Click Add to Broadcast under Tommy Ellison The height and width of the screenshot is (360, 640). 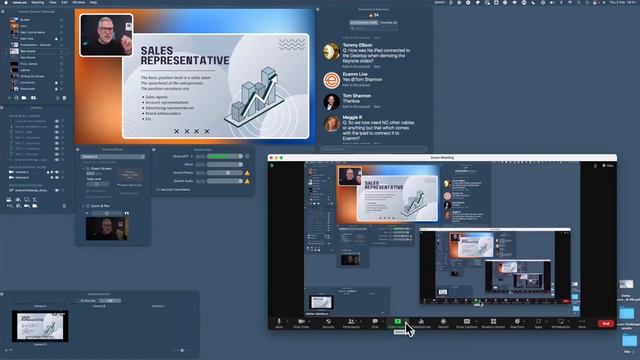pyautogui.click(x=356, y=66)
